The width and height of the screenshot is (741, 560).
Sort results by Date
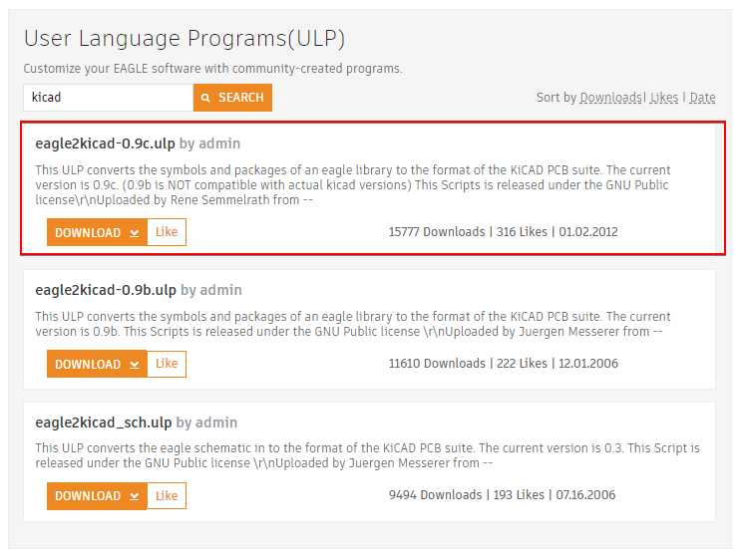point(702,98)
